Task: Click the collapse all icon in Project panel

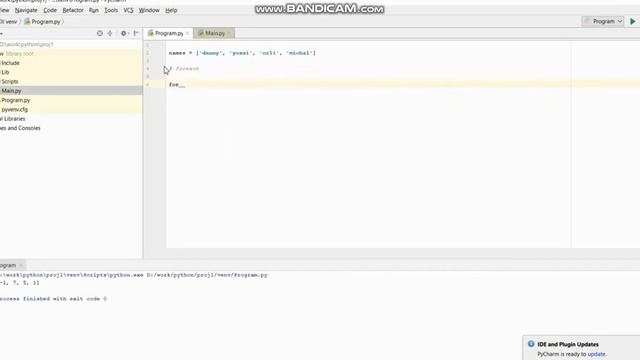Action: pyautogui.click(x=110, y=33)
